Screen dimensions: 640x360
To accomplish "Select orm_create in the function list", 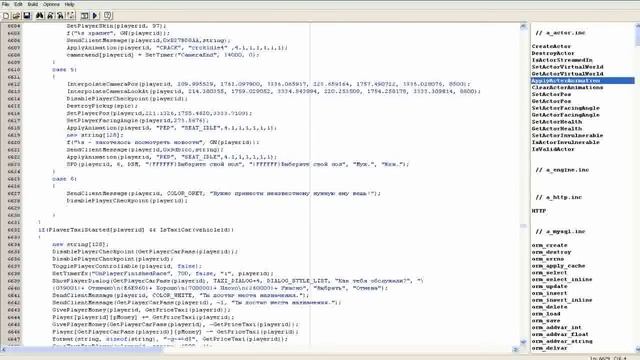I will click(x=549, y=245).
